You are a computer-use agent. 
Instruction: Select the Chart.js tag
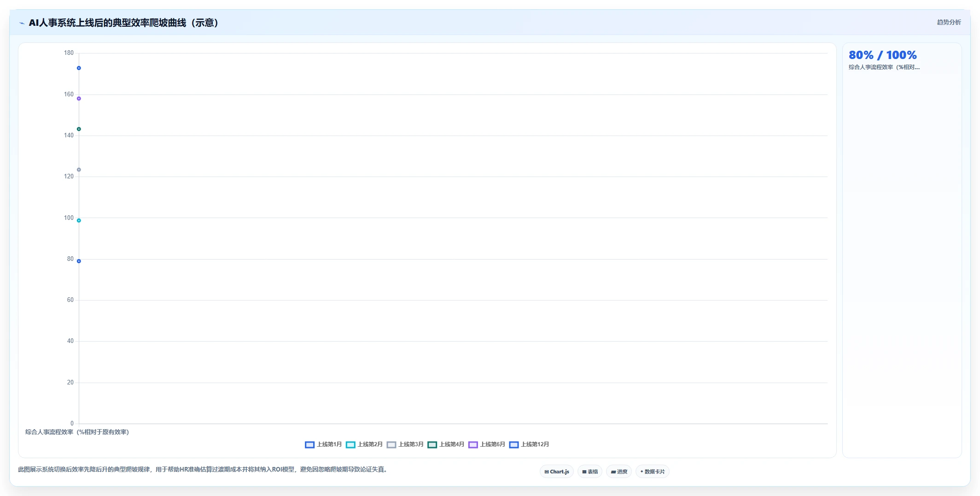point(556,472)
